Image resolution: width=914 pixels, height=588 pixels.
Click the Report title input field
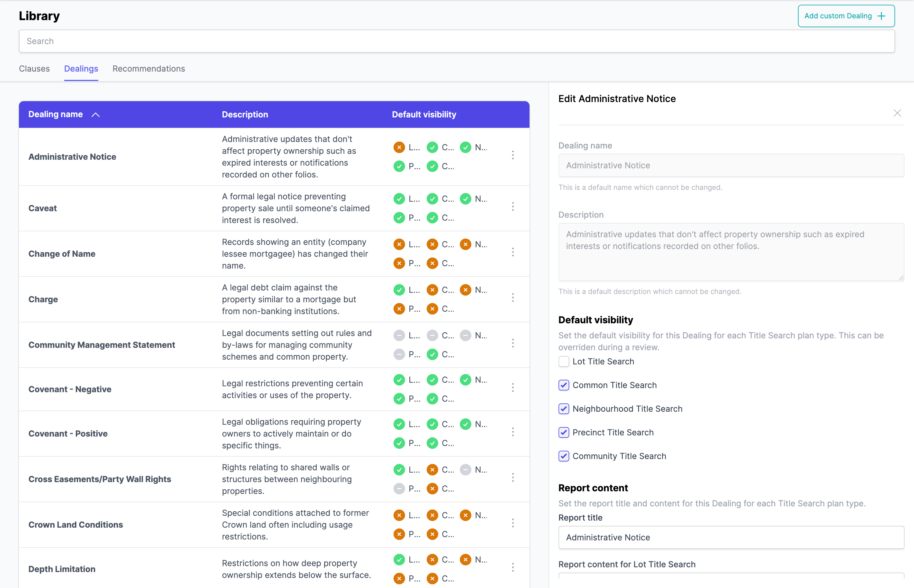click(x=730, y=538)
